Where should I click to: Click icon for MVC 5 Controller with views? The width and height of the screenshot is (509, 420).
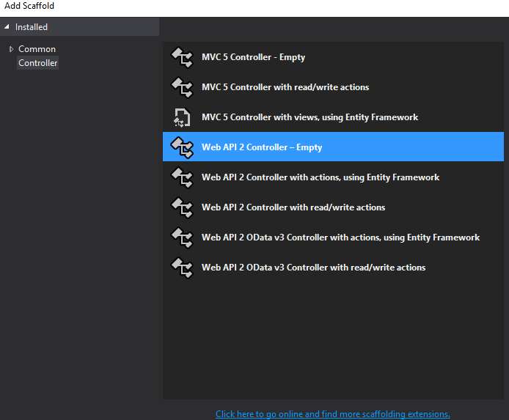click(x=181, y=117)
